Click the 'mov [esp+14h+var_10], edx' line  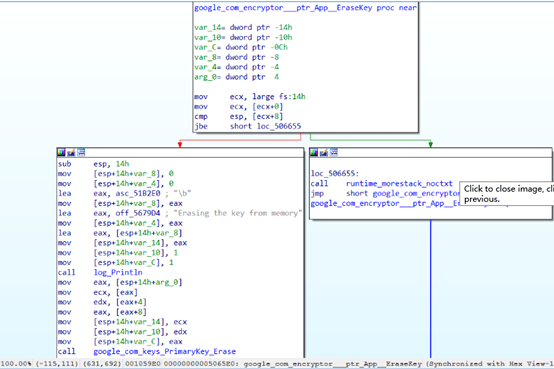coord(123,332)
